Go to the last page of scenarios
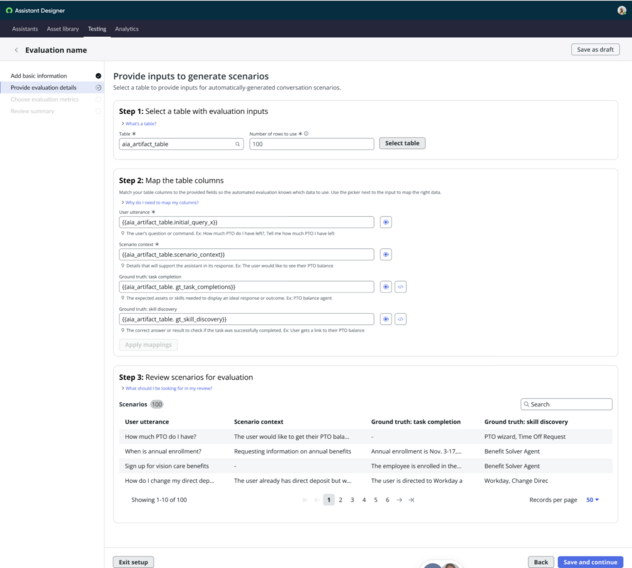Viewport: 632px width, 568px height. point(411,500)
